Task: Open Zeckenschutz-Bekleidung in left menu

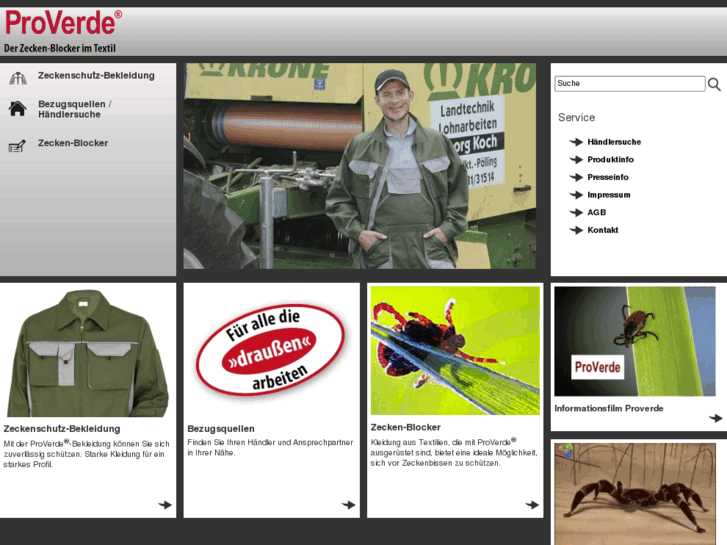Action: pyautogui.click(x=96, y=76)
